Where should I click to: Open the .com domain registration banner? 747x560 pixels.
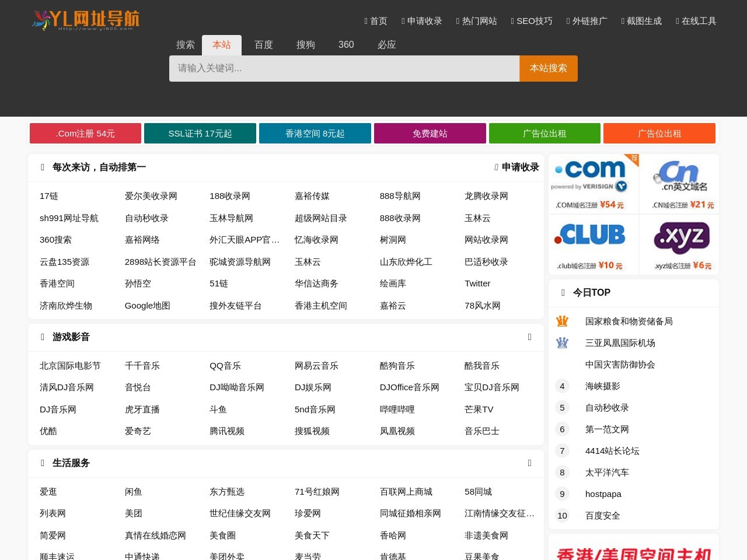(x=594, y=184)
